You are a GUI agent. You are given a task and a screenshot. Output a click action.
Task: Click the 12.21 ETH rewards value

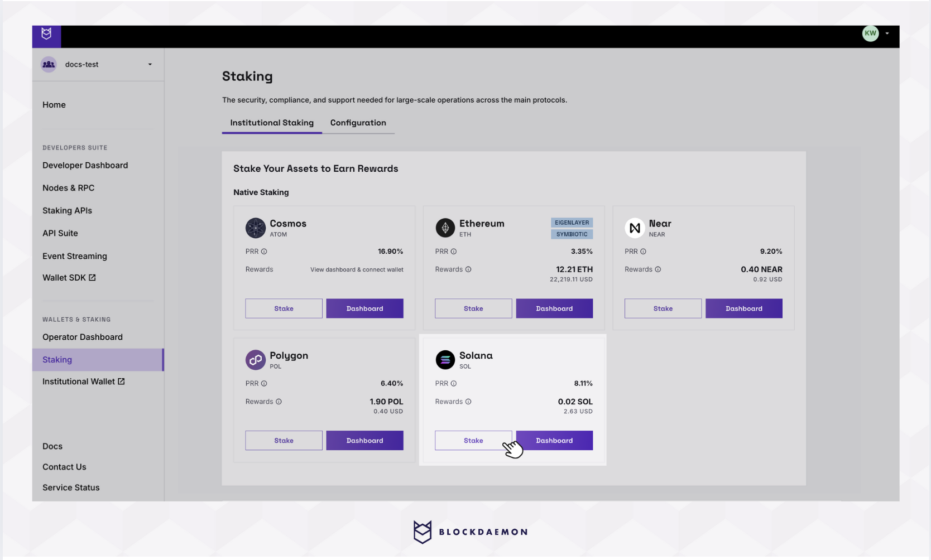pos(574,269)
